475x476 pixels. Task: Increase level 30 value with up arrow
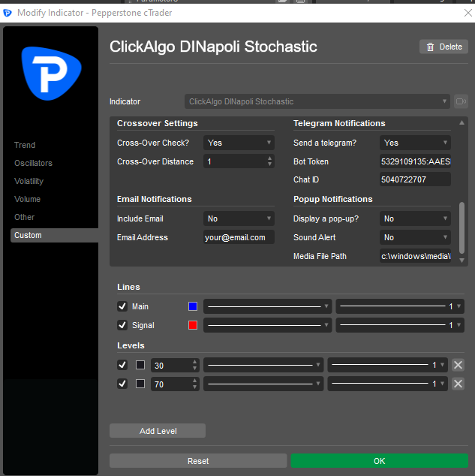point(195,362)
